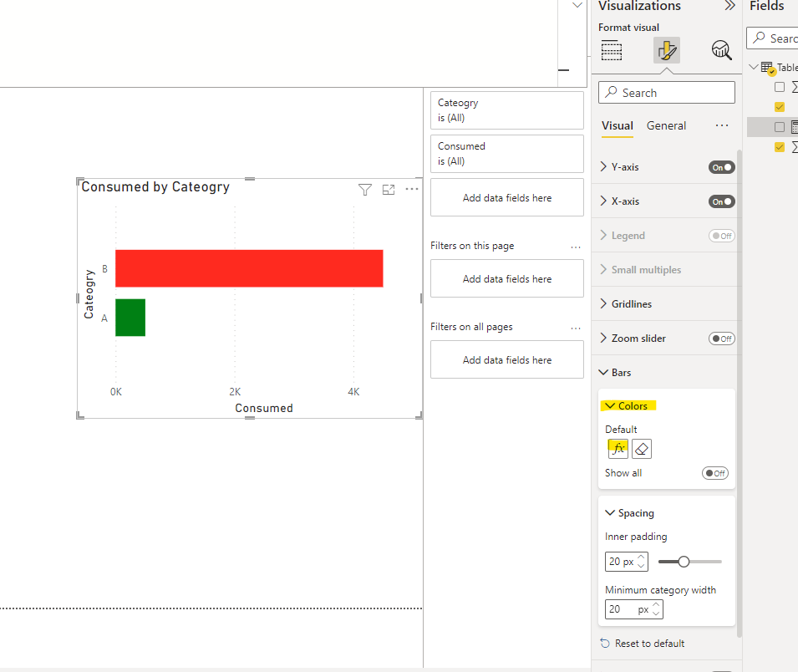Uncheck the second field checkbox
The image size is (798, 672).
point(779,107)
